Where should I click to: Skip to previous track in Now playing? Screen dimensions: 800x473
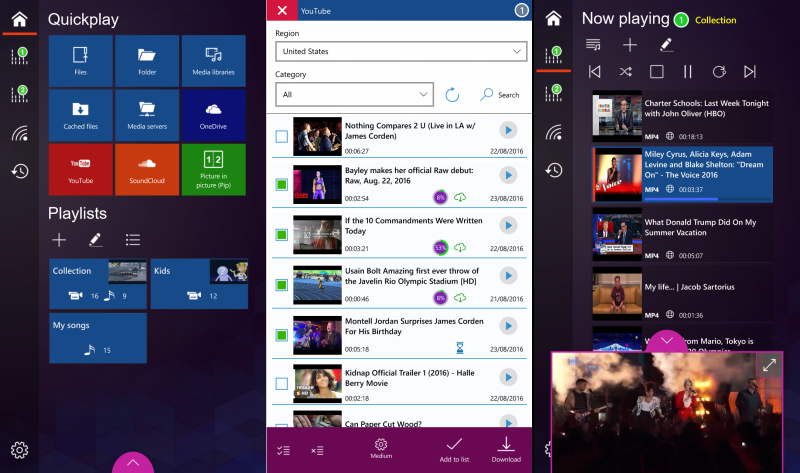coord(594,71)
